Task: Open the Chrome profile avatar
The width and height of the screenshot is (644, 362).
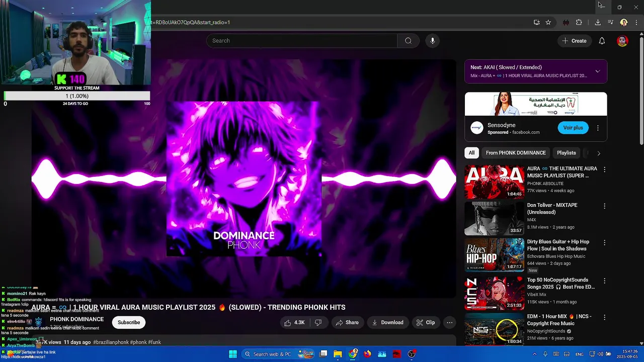Action: coord(624,22)
